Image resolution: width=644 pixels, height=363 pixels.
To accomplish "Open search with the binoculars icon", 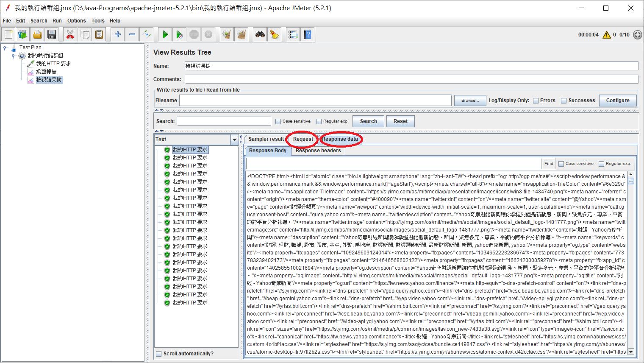I will point(260,34).
